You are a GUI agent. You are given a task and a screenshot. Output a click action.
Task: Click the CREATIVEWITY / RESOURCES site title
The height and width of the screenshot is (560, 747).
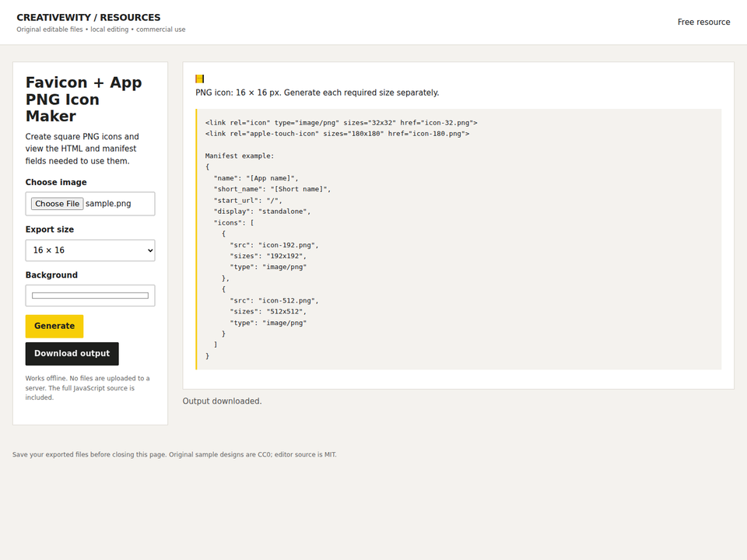tap(89, 18)
